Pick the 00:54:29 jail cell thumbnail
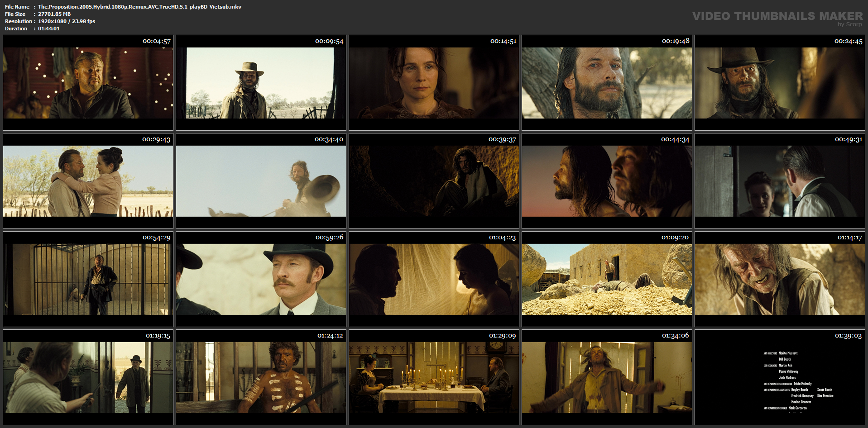 coord(88,279)
